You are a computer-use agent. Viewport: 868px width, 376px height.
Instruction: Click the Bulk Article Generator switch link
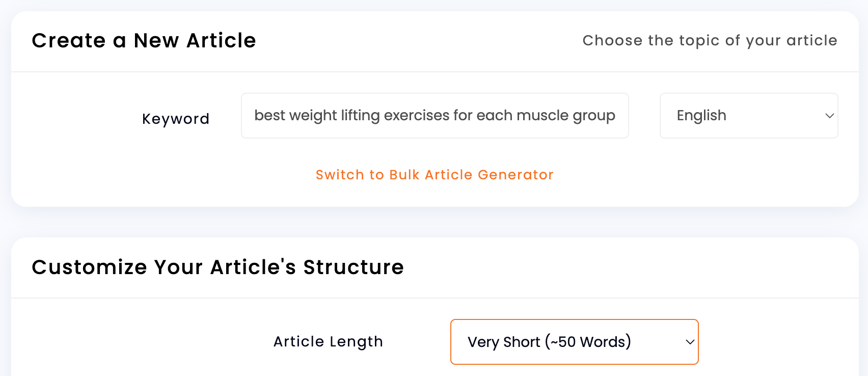click(434, 175)
